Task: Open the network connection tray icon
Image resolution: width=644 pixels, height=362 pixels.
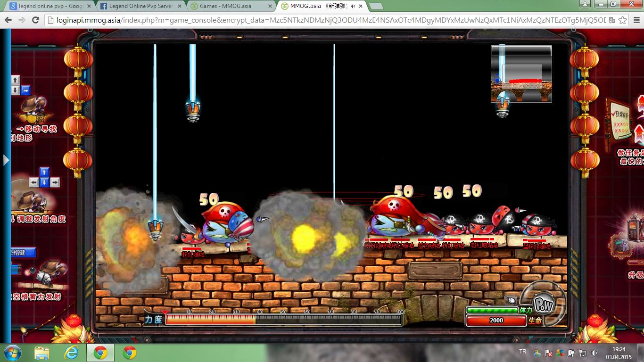Action: 583,353
